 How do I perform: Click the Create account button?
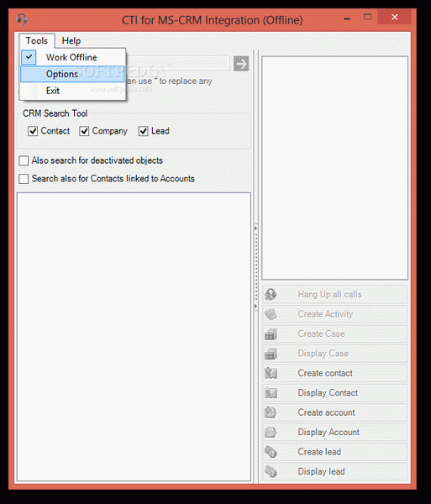pyautogui.click(x=335, y=412)
